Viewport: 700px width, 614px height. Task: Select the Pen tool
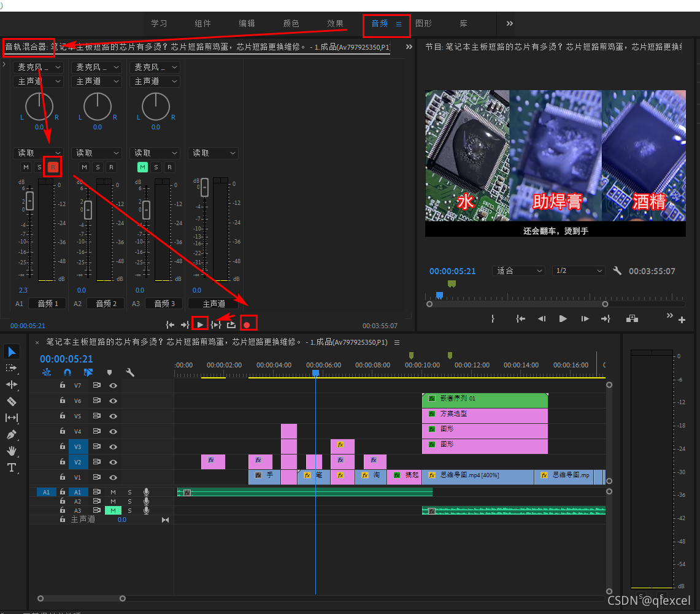click(12, 434)
